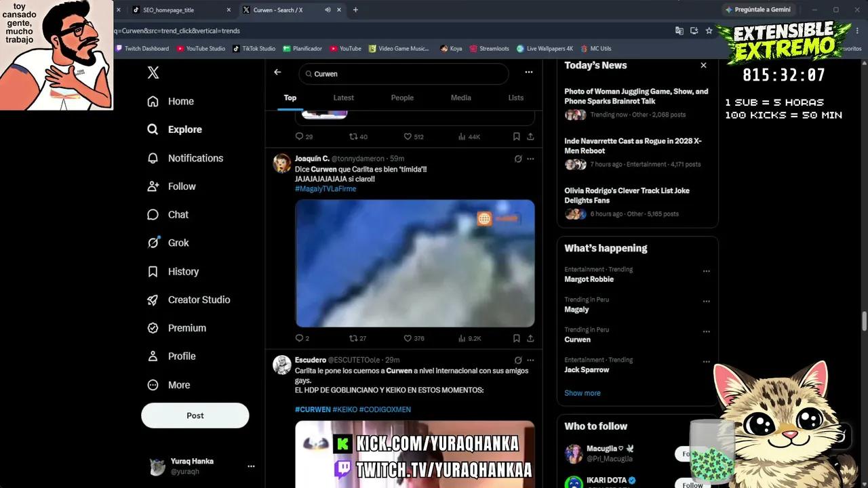Click the Profile person icon

(153, 357)
